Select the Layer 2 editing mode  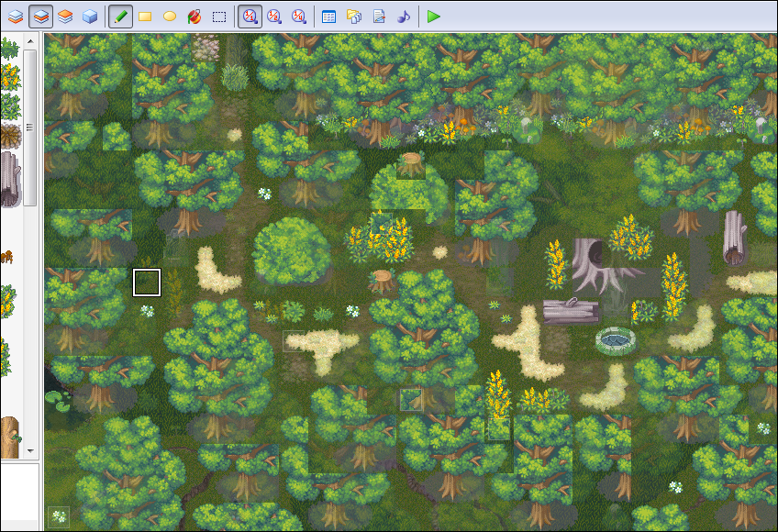tap(40, 17)
